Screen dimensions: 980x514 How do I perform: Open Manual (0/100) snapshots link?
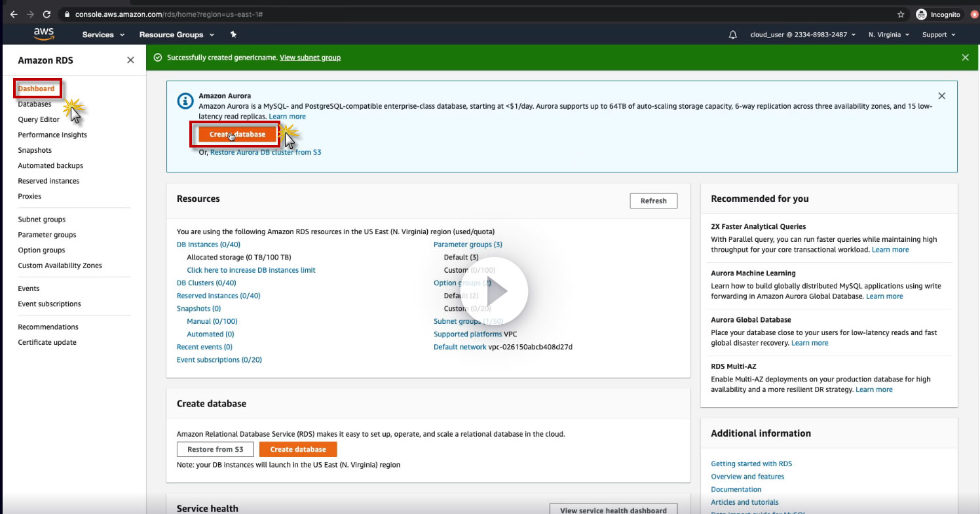coord(212,321)
